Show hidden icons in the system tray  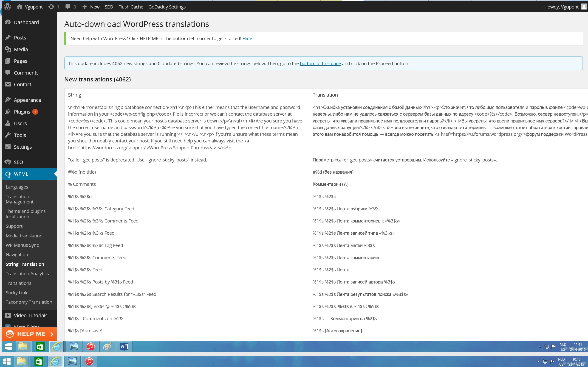(540, 347)
